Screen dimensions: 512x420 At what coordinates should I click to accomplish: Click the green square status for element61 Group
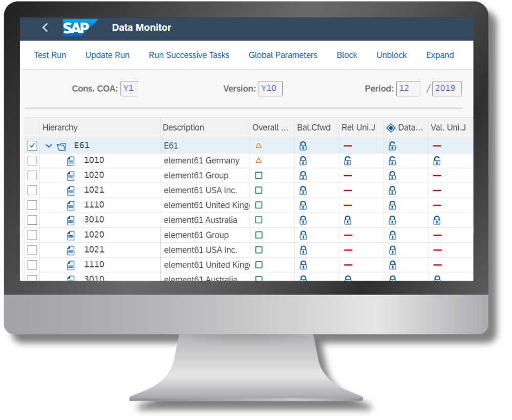coord(259,175)
